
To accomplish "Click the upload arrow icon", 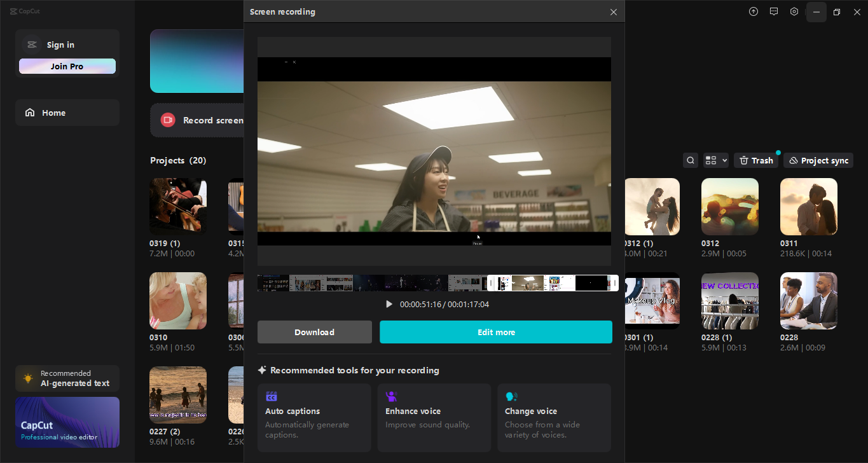I will 753,11.
